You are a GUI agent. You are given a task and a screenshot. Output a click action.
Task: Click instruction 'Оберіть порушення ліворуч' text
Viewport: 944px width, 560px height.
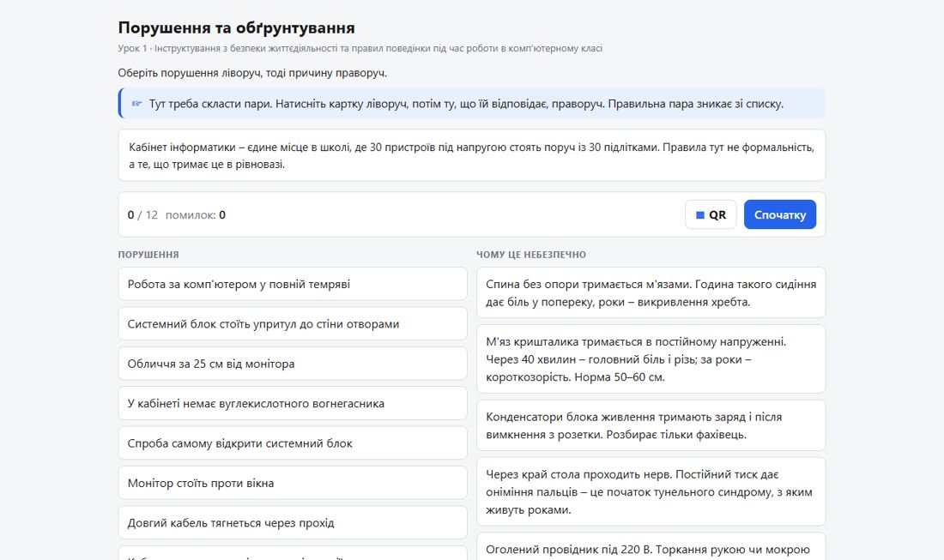pyautogui.click(x=252, y=73)
